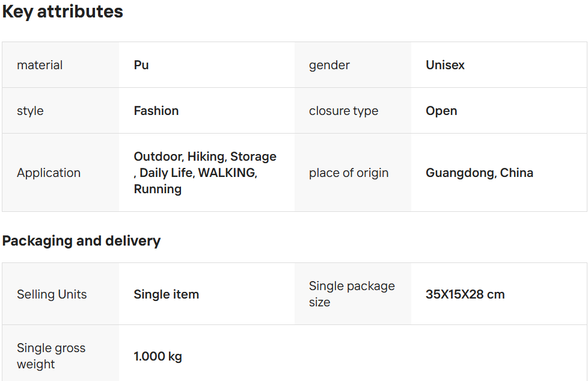This screenshot has height=381, width=588.
Task: Click the Application label cell
Action: click(x=48, y=173)
